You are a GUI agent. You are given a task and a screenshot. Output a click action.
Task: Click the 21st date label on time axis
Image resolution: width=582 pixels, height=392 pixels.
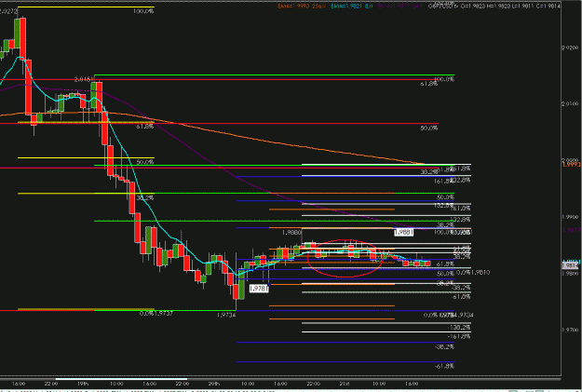(345, 384)
